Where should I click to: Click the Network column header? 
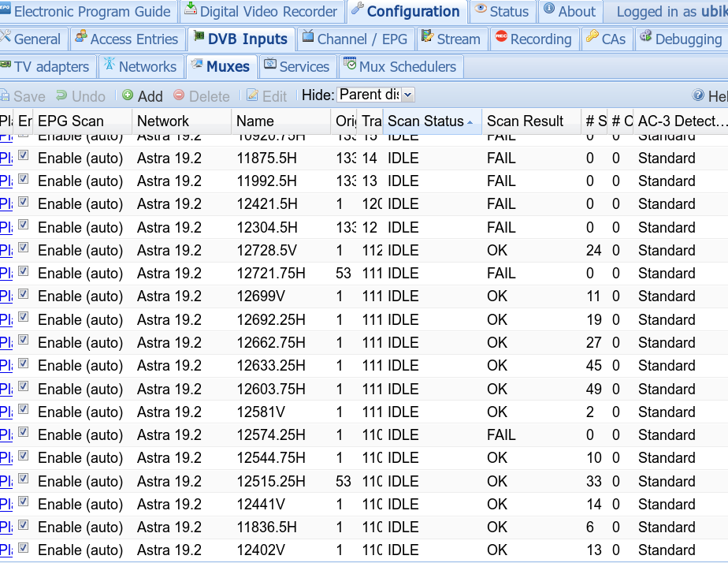pos(181,121)
